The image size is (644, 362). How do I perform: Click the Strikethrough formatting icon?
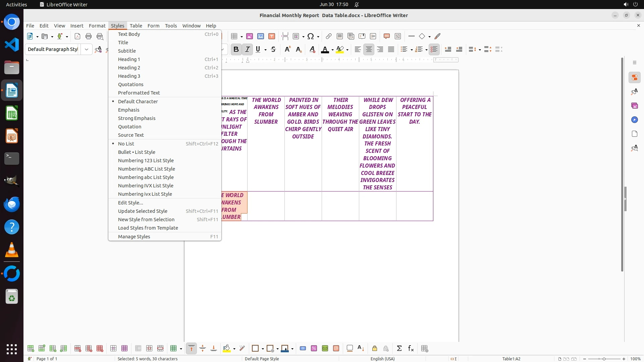(x=273, y=49)
